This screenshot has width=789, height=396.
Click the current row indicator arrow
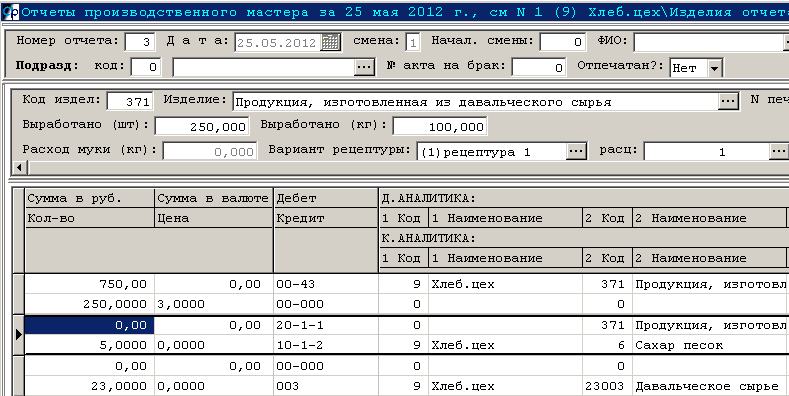(19, 335)
